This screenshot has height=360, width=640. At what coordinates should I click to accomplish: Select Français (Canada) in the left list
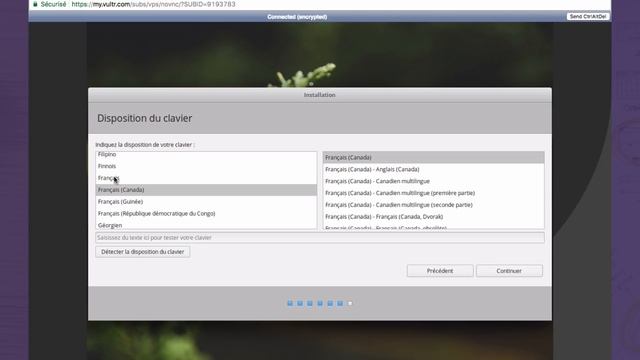[206, 190]
